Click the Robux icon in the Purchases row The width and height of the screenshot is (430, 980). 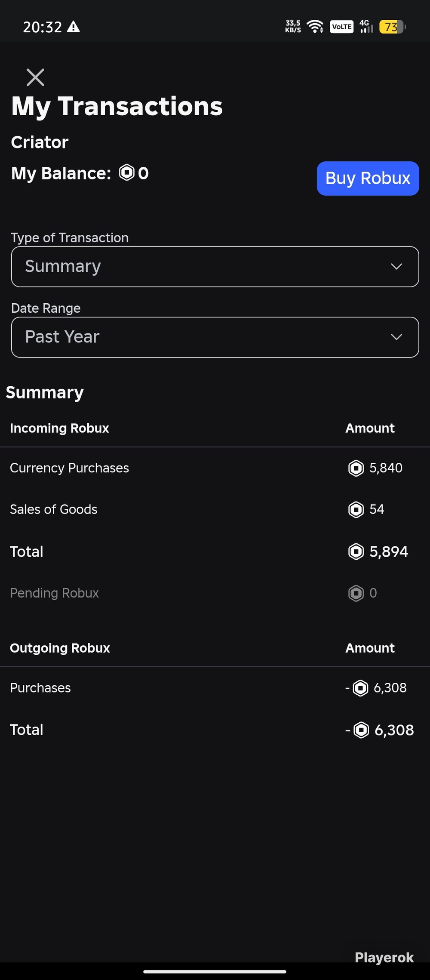point(360,688)
